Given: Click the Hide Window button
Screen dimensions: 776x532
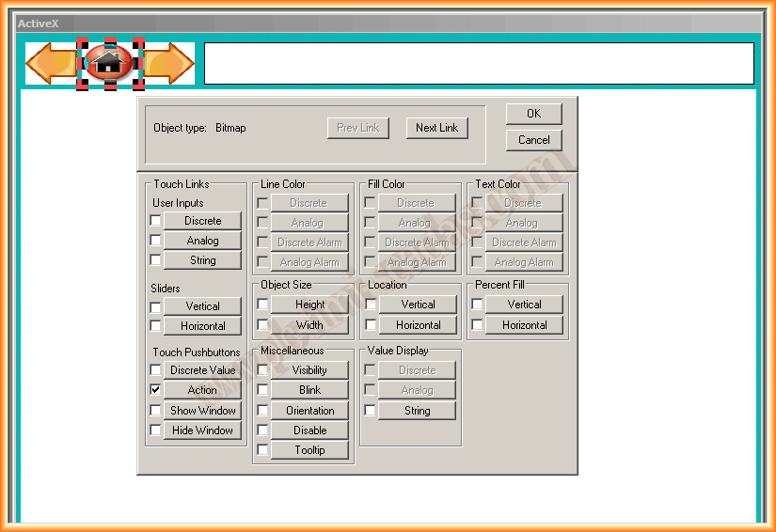Looking at the screenshot, I should [202, 430].
